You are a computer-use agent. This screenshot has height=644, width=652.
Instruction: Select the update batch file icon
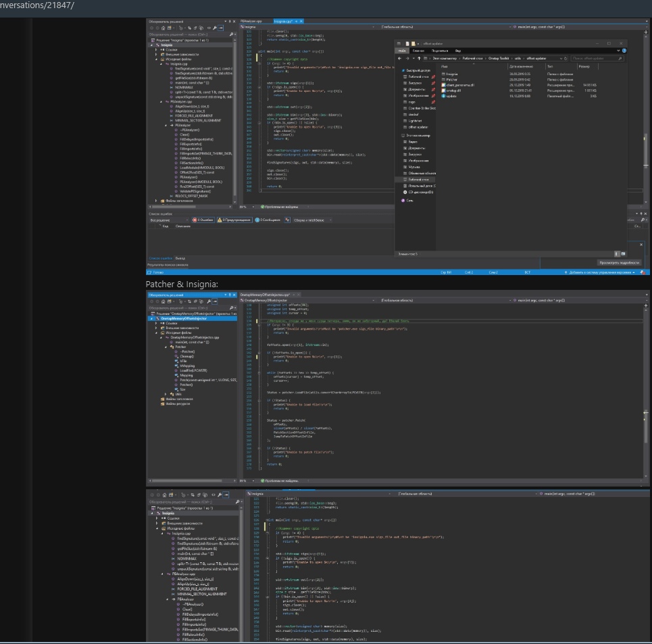pos(443,96)
